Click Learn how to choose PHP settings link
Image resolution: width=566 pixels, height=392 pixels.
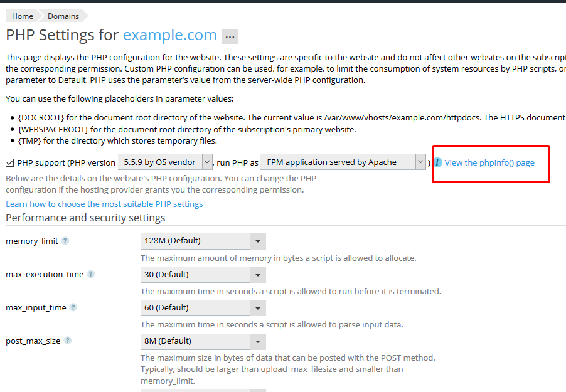104,204
